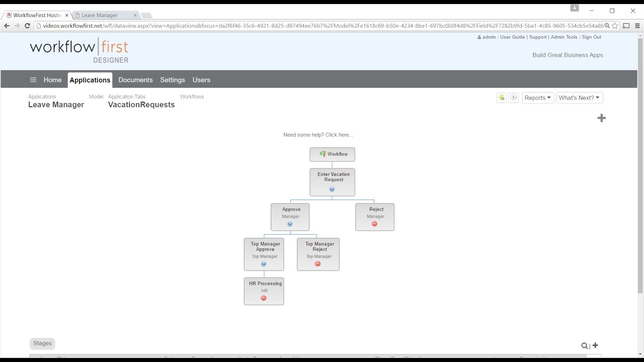Switch to the Settings tab

point(173,80)
